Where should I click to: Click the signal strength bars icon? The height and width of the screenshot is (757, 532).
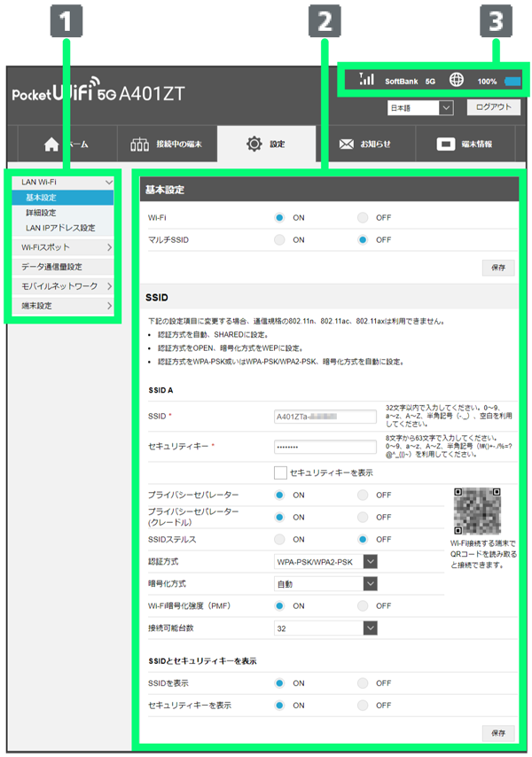[x=367, y=80]
